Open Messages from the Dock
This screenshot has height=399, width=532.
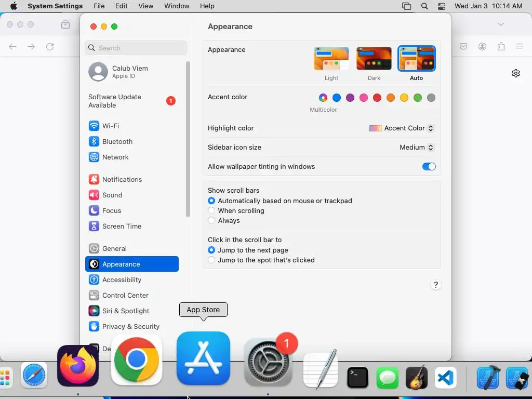tap(387, 377)
